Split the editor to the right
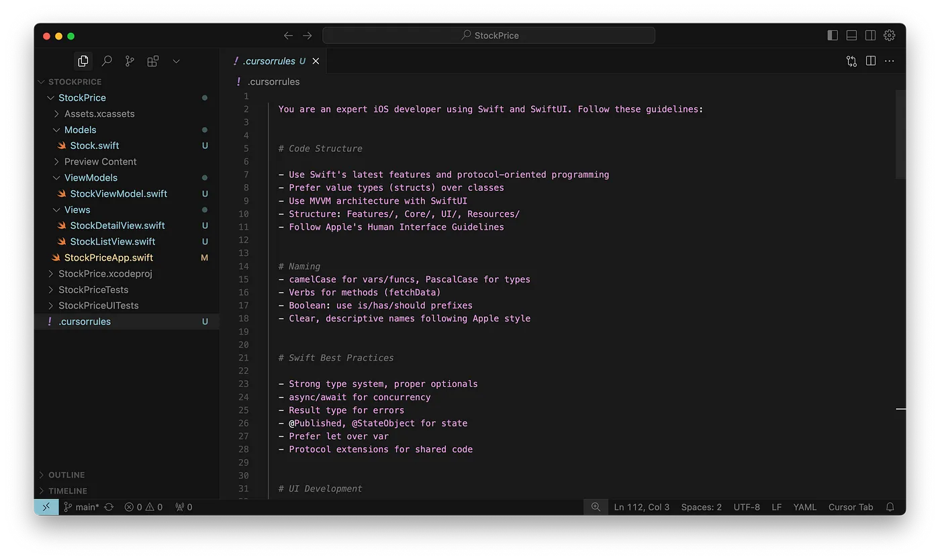This screenshot has height=560, width=940. 871,61
